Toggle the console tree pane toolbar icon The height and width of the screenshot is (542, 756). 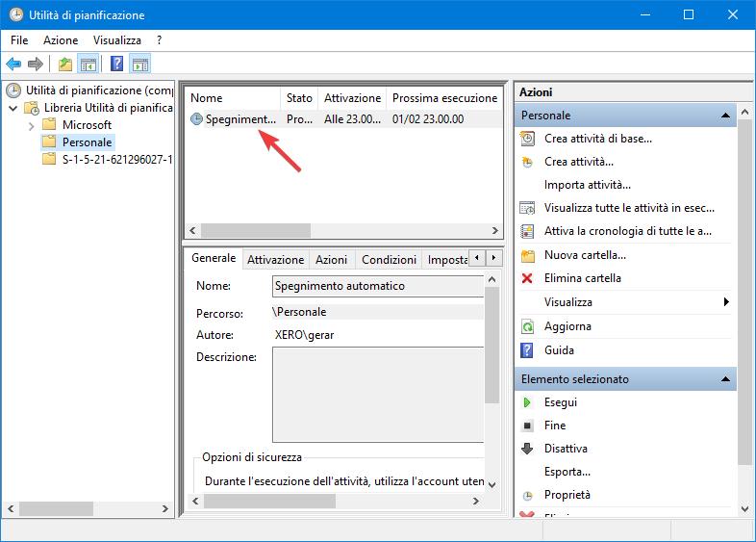88,64
